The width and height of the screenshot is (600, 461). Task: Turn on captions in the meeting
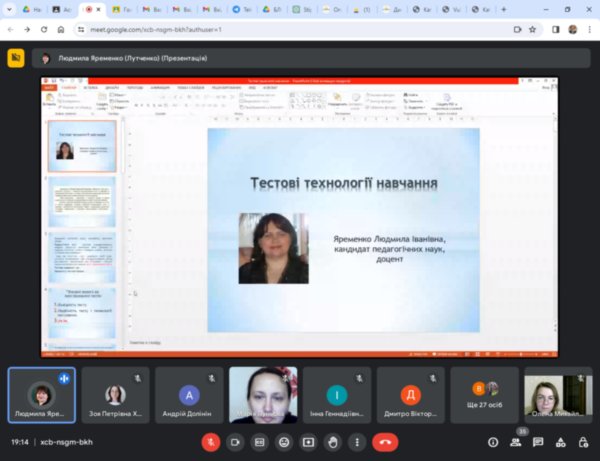click(x=260, y=441)
